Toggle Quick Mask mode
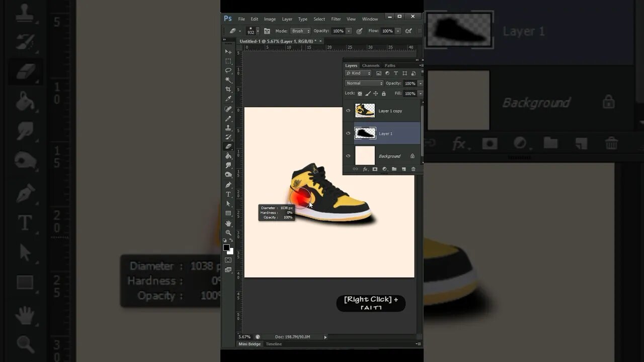Screen dimensions: 644x362 coord(228,260)
